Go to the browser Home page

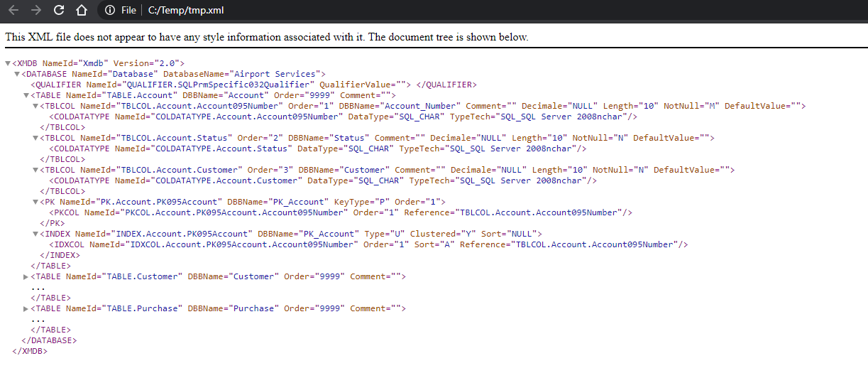82,10
